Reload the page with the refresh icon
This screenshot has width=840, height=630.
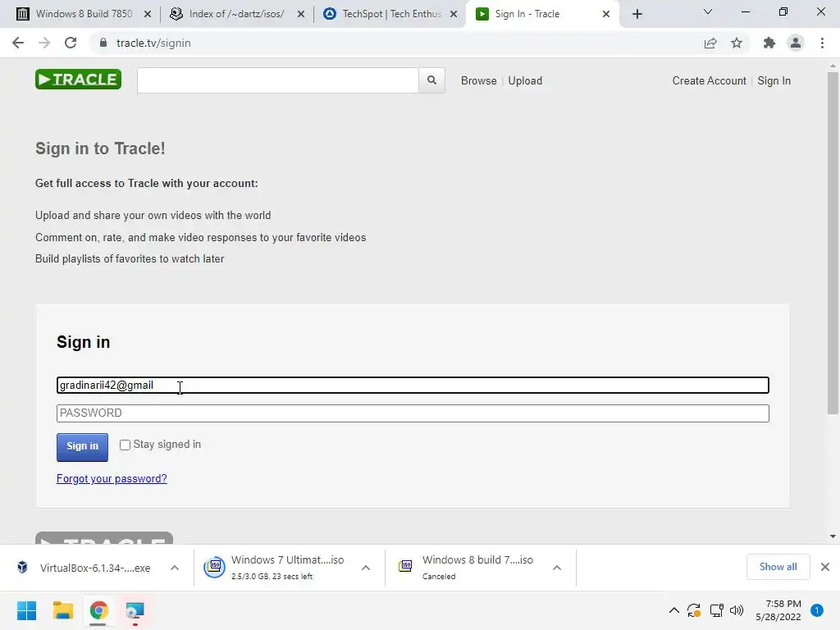[71, 43]
